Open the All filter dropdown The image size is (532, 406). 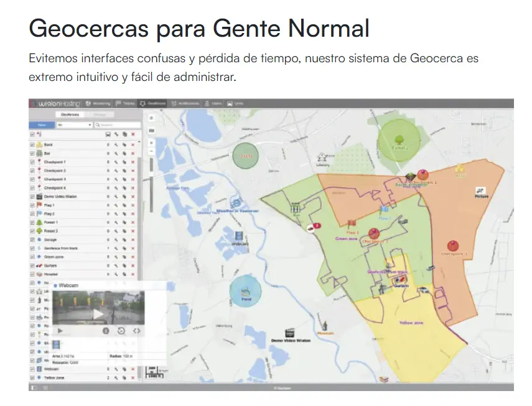click(74, 125)
